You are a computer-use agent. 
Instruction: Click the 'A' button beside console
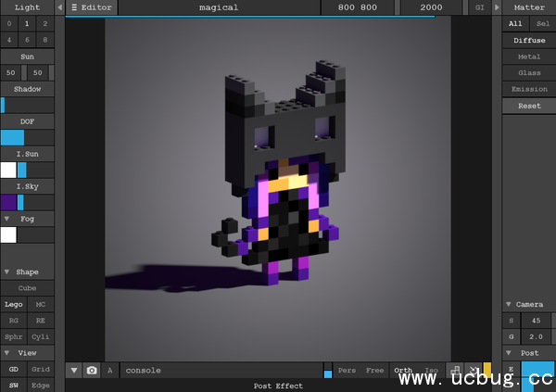pyautogui.click(x=110, y=371)
